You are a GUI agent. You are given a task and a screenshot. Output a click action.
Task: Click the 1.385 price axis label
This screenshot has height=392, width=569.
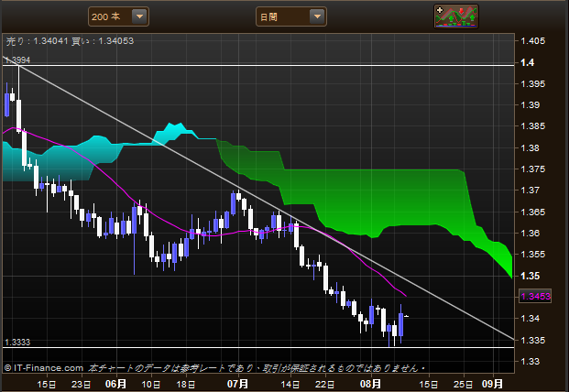tap(532, 126)
